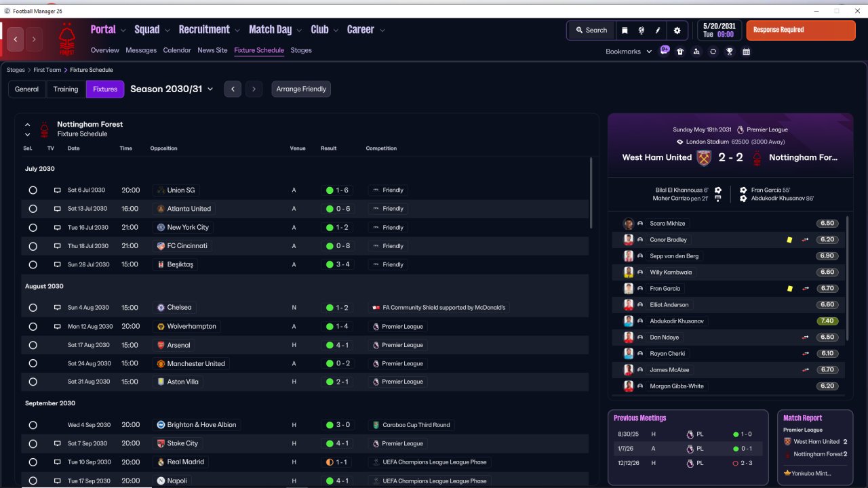Open the Calendar sub-tab
Viewport: 868px width, 488px height.
tap(177, 50)
